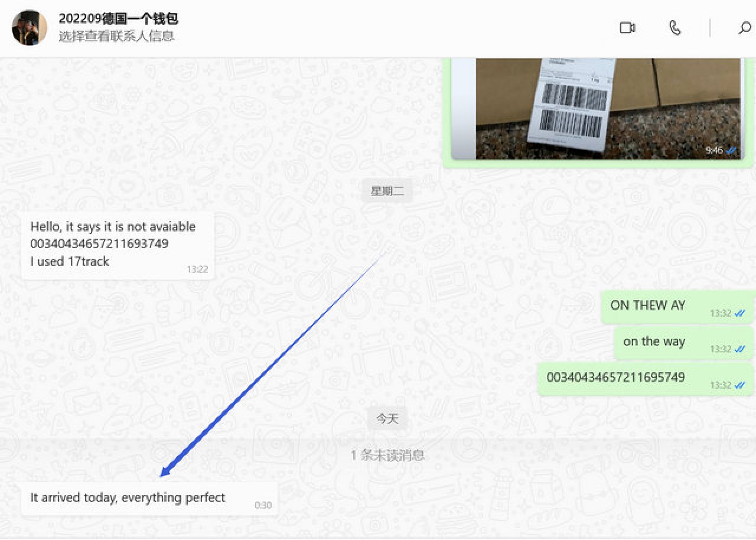Image resolution: width=756 pixels, height=540 pixels.
Task: Select the "ON THEW AY" message bubble
Action: pos(677,307)
